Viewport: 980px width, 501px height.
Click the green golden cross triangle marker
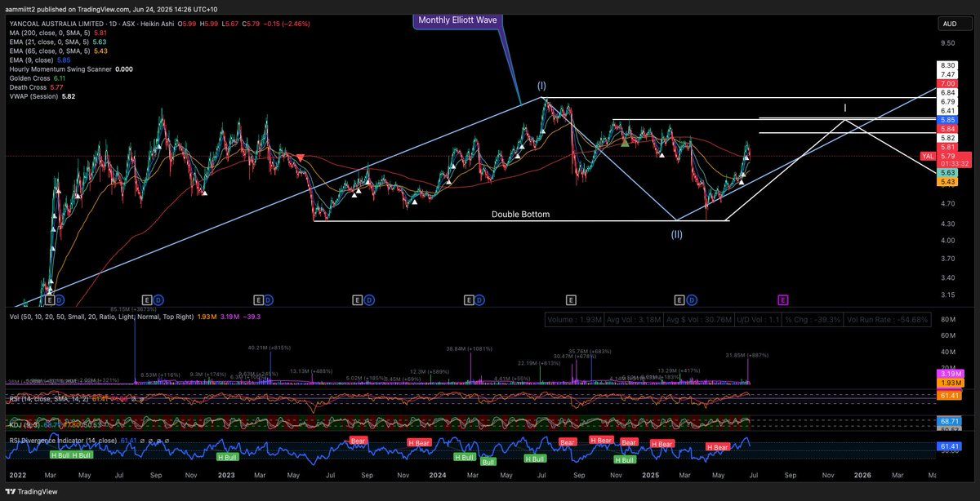click(625, 142)
